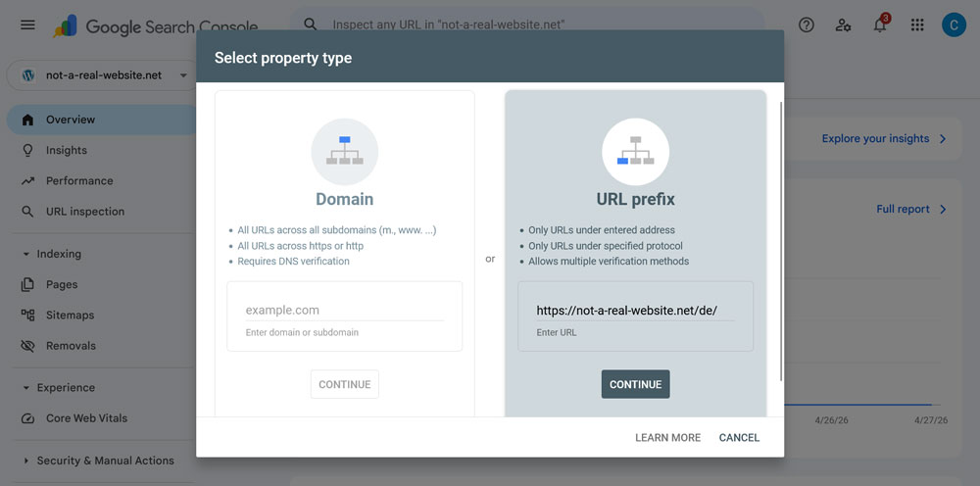The height and width of the screenshot is (486, 980).
Task: Open Sitemaps in sidebar
Action: pos(70,315)
